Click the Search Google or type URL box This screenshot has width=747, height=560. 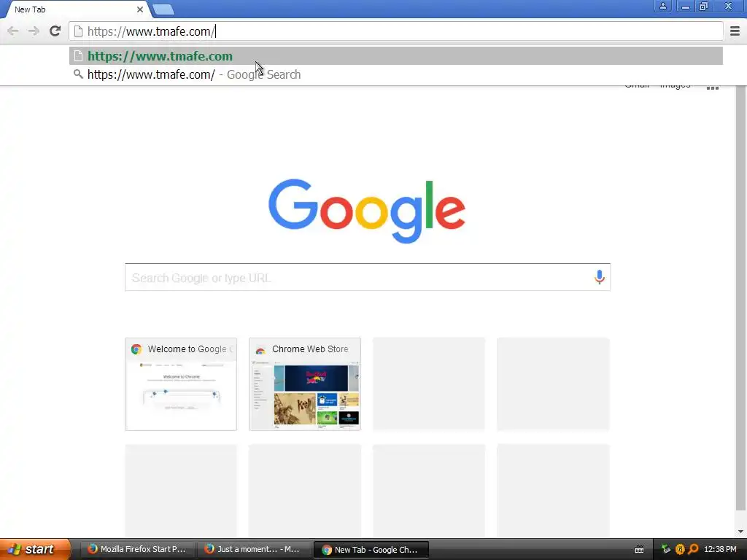tap(368, 277)
